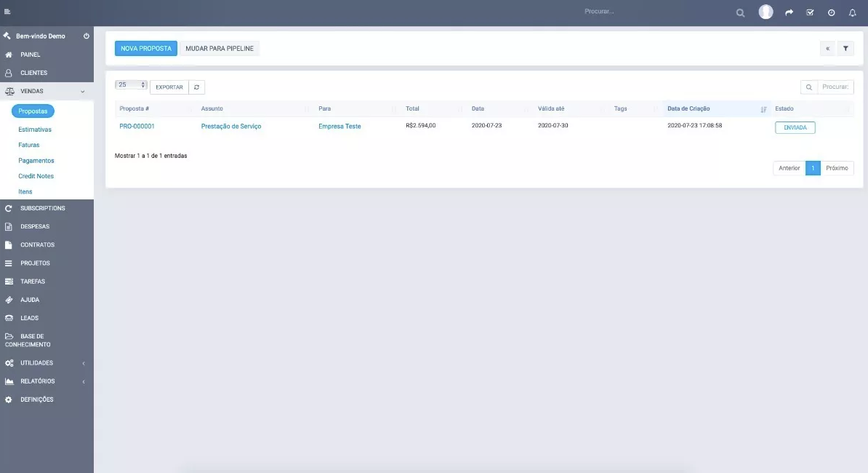Open proposal PRO-000001
Viewport: 868px width, 473px height.
(135, 125)
